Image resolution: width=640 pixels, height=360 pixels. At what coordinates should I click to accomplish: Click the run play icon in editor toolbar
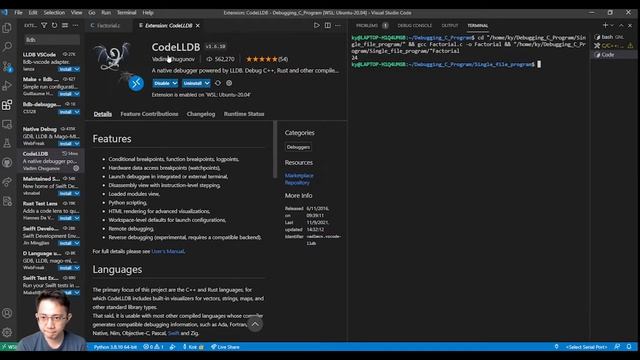tap(316, 25)
